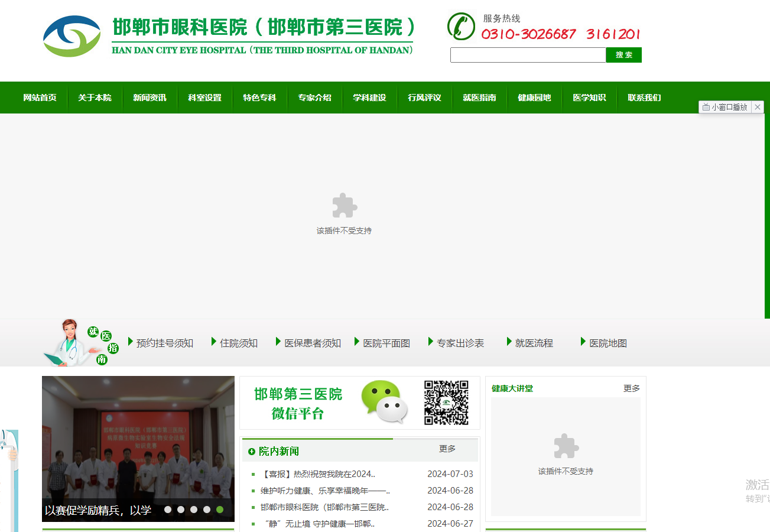Viewport: 770px width, 532px height.
Task: Select the fifth green slideshow dot
Action: click(x=220, y=510)
